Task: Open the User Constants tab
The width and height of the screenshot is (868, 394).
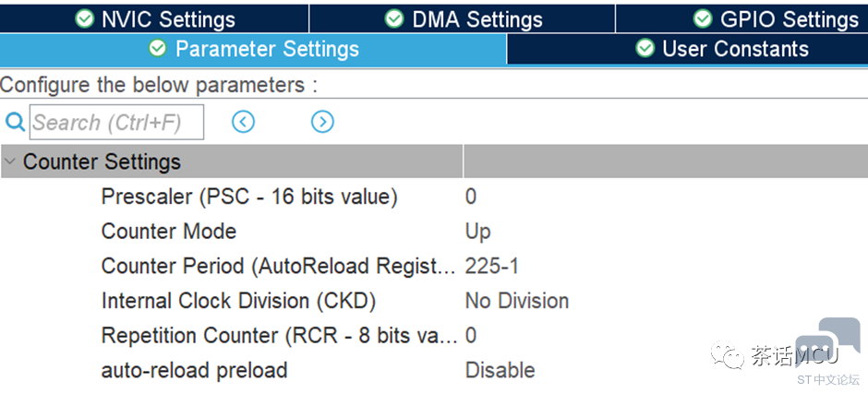Action: (688, 49)
